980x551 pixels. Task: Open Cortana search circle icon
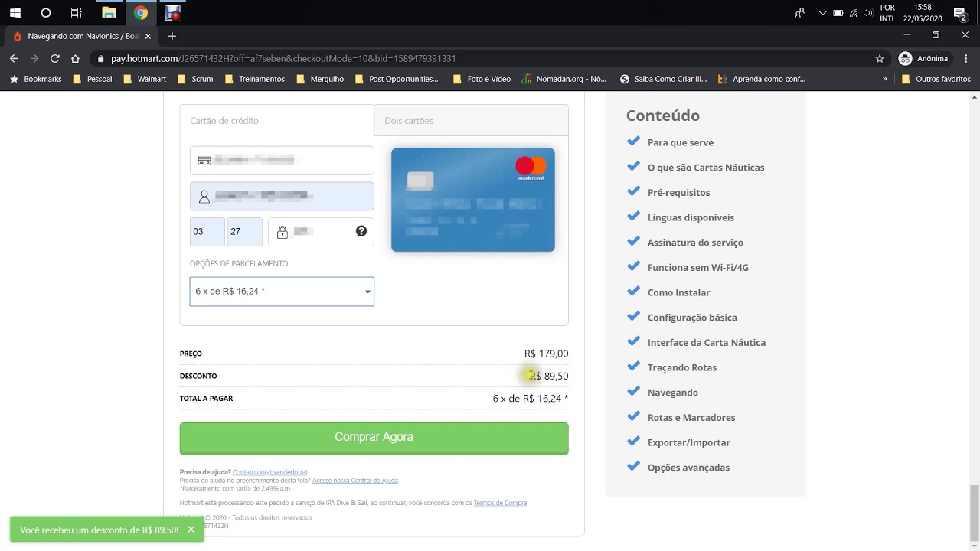[45, 12]
